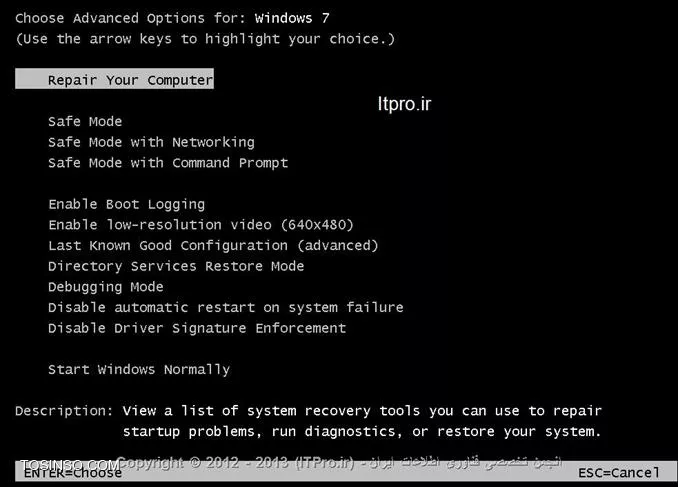This screenshot has width=678, height=487.
Task: Click the Description text about recovery tools
Action: coord(308,421)
